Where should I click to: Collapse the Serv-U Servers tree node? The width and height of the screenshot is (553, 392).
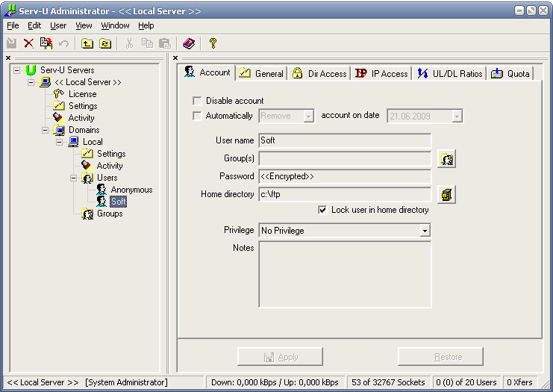[x=16, y=70]
